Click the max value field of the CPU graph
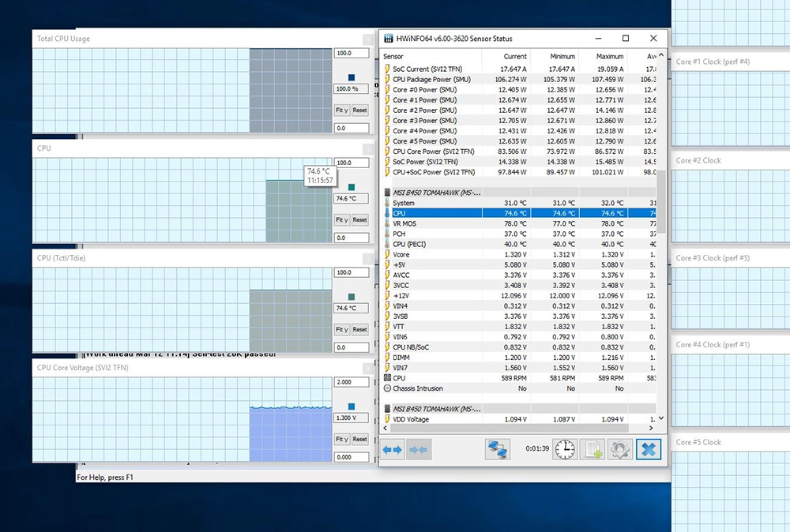790x532 pixels. coord(352,163)
